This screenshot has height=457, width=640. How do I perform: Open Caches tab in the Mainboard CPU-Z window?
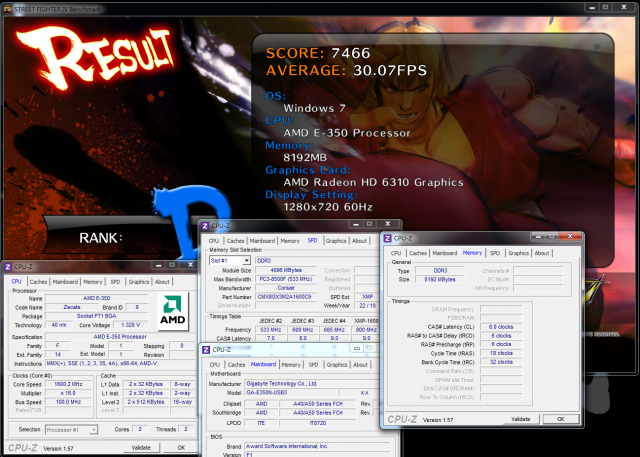(236, 365)
